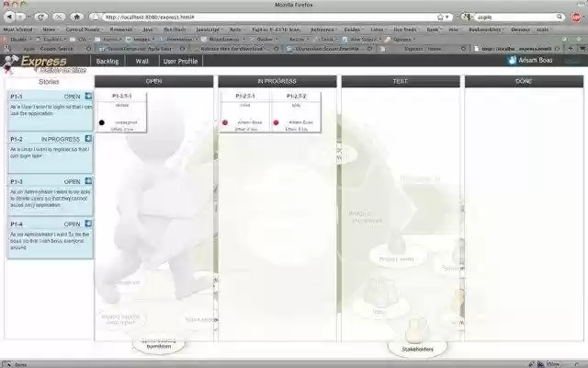Open the Disable menu in developer toolbar
This screenshot has width=588, height=368.
(x=18, y=39)
